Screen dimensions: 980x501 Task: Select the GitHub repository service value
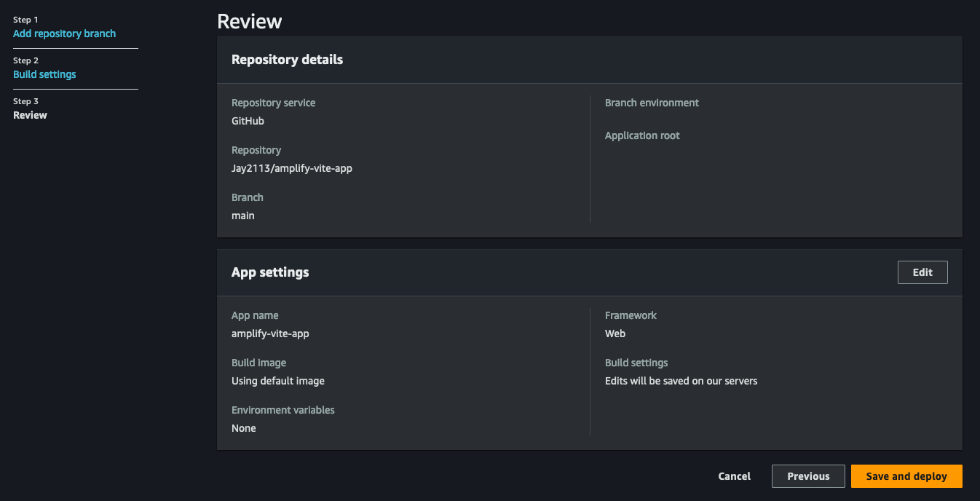click(248, 121)
